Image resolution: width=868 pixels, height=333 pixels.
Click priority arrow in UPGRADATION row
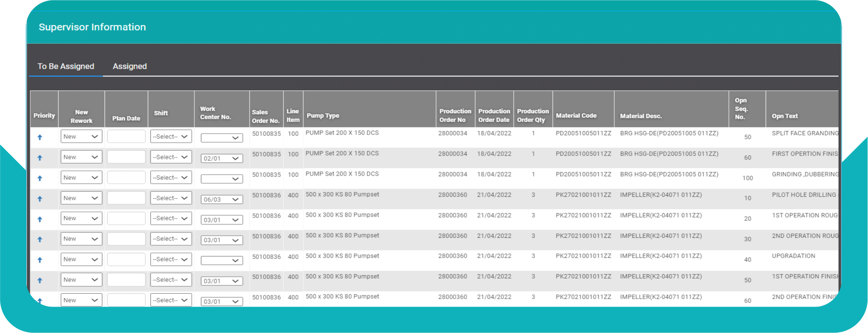click(x=40, y=260)
